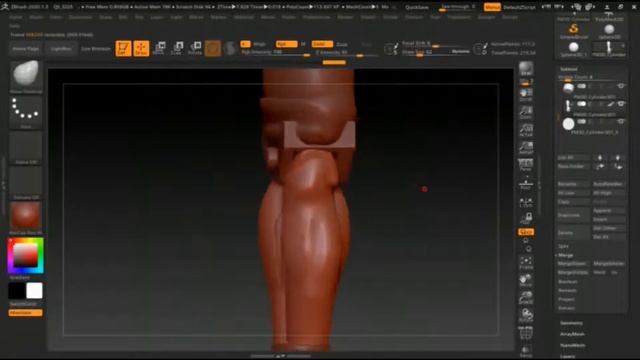This screenshot has width=640, height=360.
Task: Click the Append button
Action: [608, 211]
